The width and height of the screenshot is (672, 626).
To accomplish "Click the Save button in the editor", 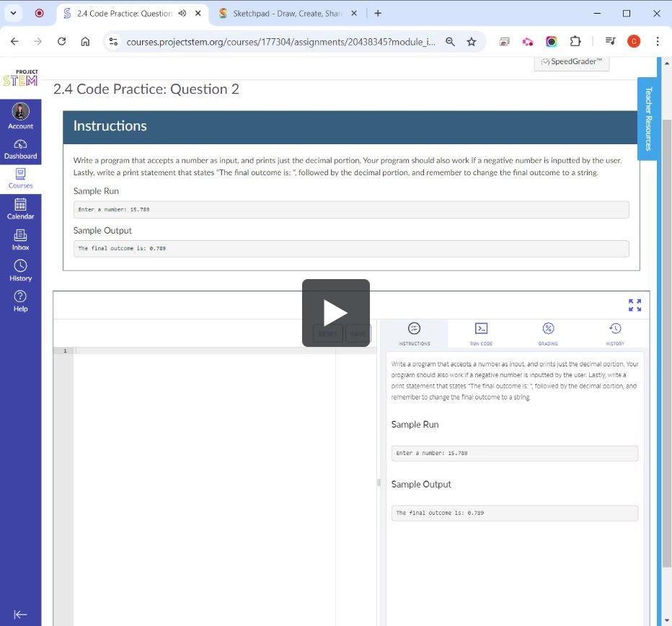I will pyautogui.click(x=358, y=333).
